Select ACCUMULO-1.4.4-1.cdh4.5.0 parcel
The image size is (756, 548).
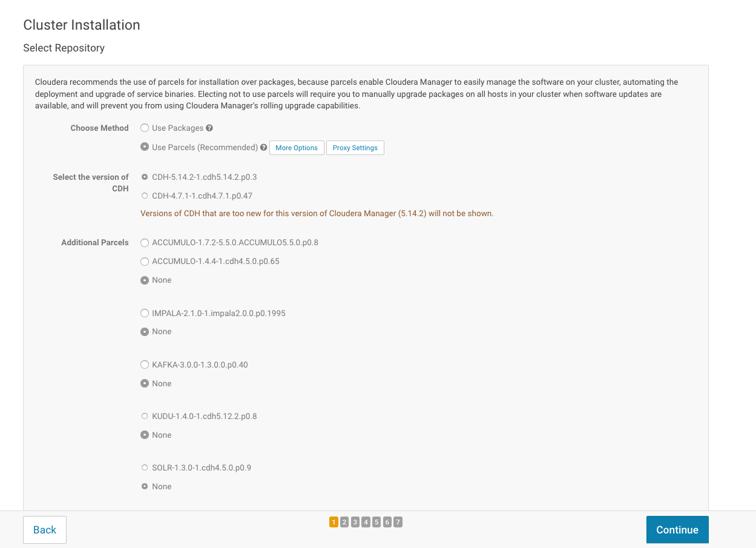pos(145,262)
